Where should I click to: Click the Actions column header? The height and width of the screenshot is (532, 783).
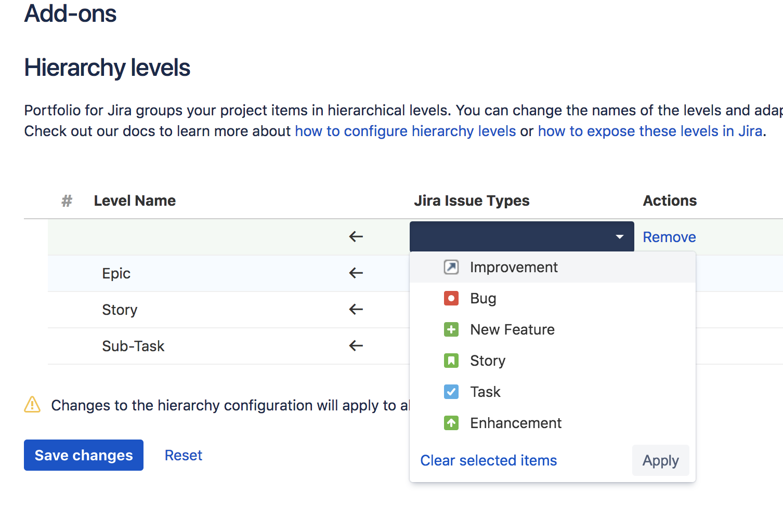click(670, 201)
